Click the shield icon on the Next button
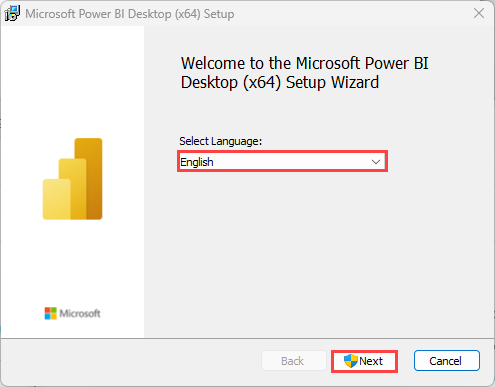 click(x=351, y=361)
